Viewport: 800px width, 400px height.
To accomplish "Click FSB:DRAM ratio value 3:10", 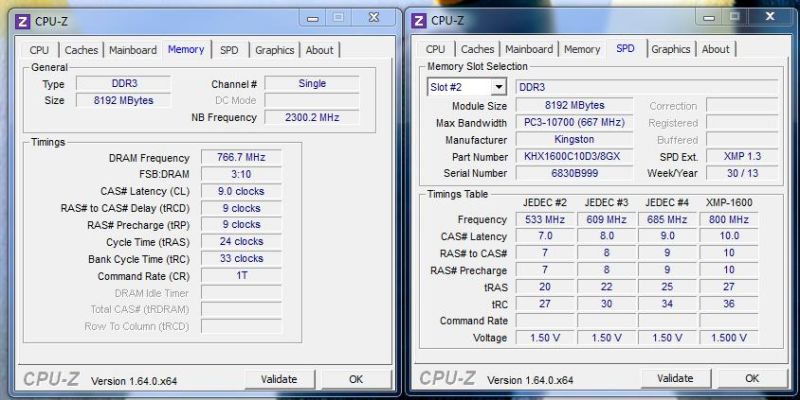I will pos(241,174).
